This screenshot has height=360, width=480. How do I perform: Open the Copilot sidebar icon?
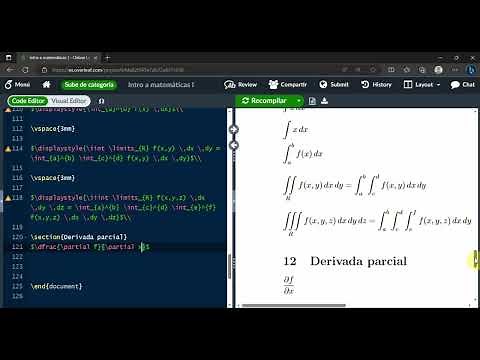point(471,70)
